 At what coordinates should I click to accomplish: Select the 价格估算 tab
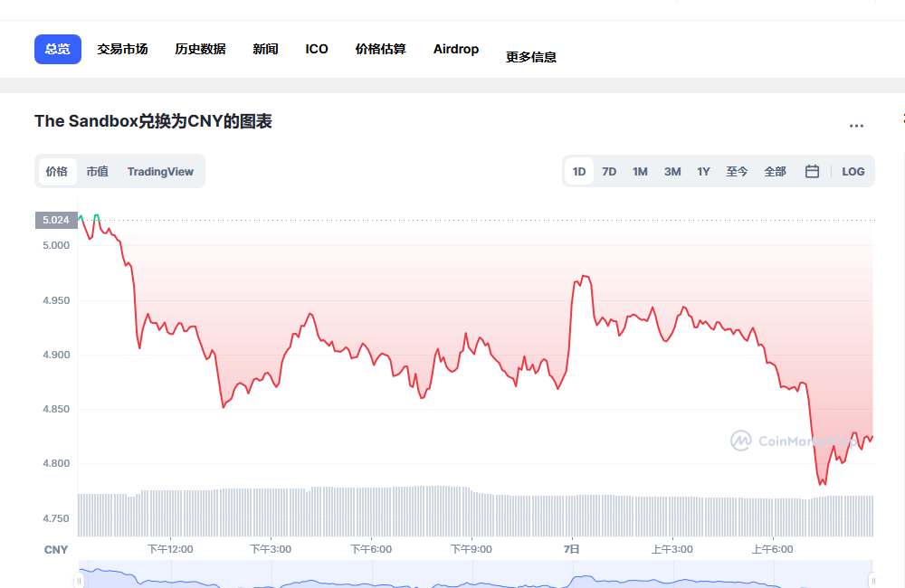pyautogui.click(x=381, y=49)
